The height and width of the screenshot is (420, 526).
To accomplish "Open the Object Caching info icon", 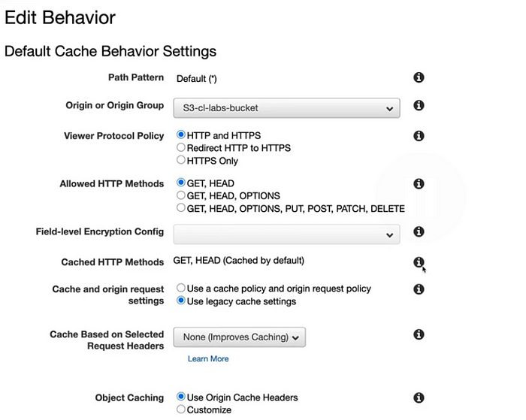I will pyautogui.click(x=419, y=398).
